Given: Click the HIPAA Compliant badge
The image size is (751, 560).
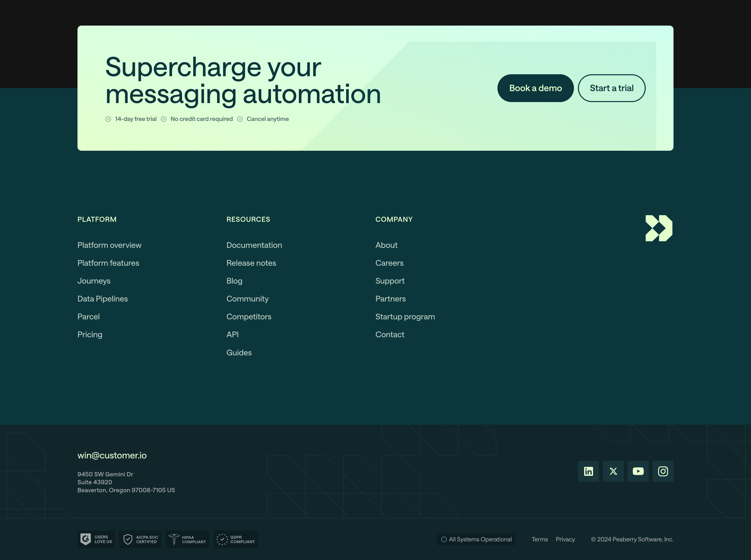Looking at the screenshot, I should click(187, 539).
